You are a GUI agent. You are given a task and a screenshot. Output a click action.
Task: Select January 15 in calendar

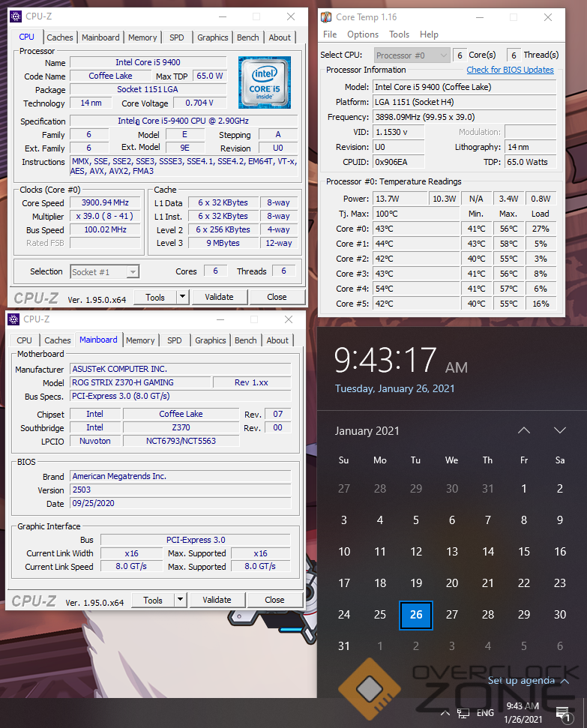(x=524, y=552)
